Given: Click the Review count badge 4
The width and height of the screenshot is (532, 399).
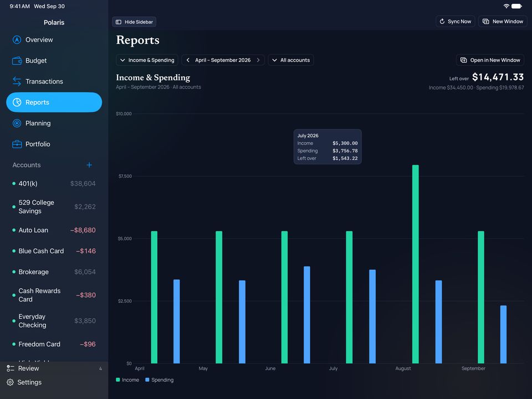Looking at the screenshot, I should click(100, 369).
